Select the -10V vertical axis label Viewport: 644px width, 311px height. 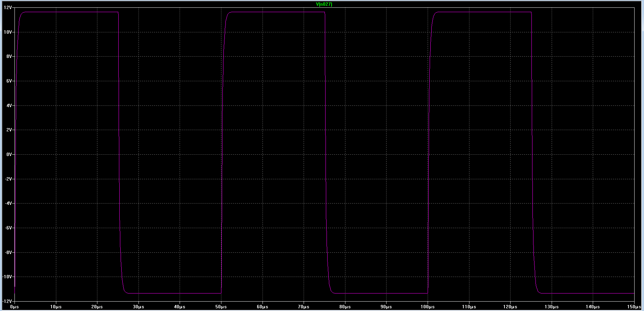(x=7, y=277)
